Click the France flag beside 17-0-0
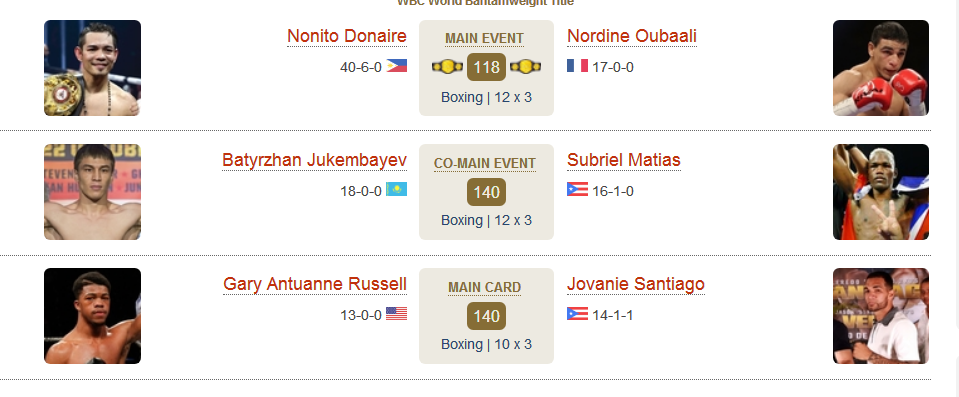This screenshot has height=397, width=959. tap(577, 65)
